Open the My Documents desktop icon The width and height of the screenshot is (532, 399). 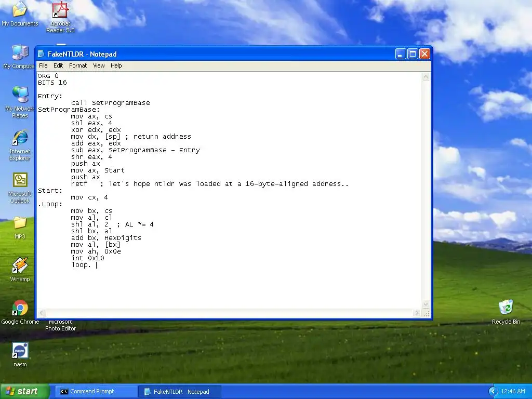(20, 14)
